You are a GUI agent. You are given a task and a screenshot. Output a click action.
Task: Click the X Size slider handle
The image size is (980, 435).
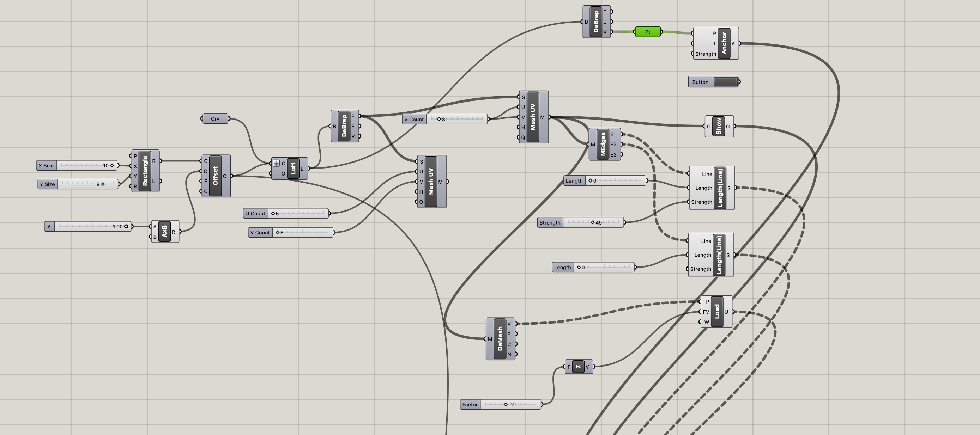112,165
